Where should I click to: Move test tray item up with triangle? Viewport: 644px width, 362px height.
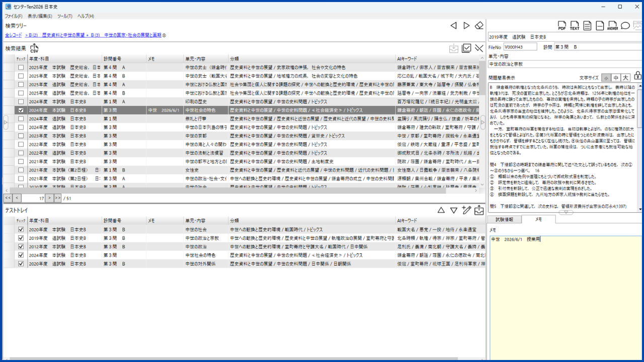441,210
